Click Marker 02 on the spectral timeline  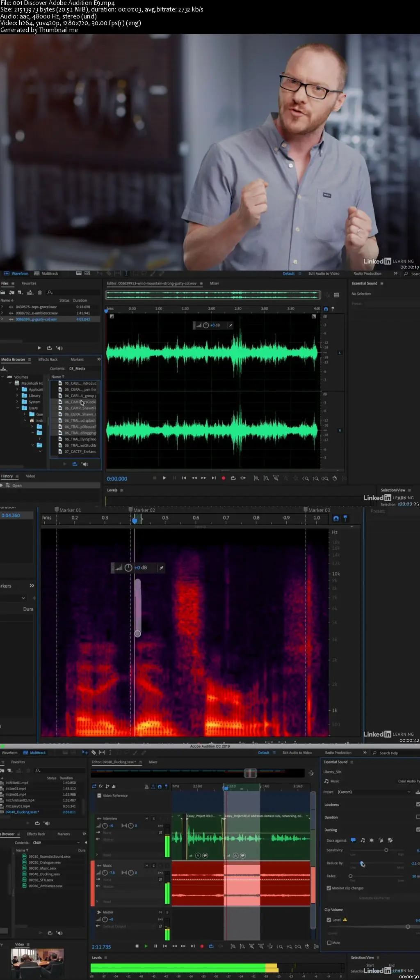[x=142, y=510]
